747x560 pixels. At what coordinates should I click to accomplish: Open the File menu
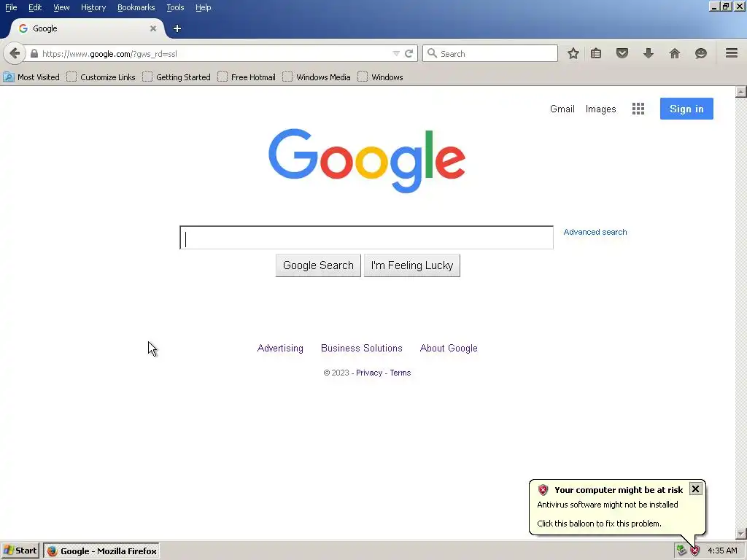click(x=11, y=7)
